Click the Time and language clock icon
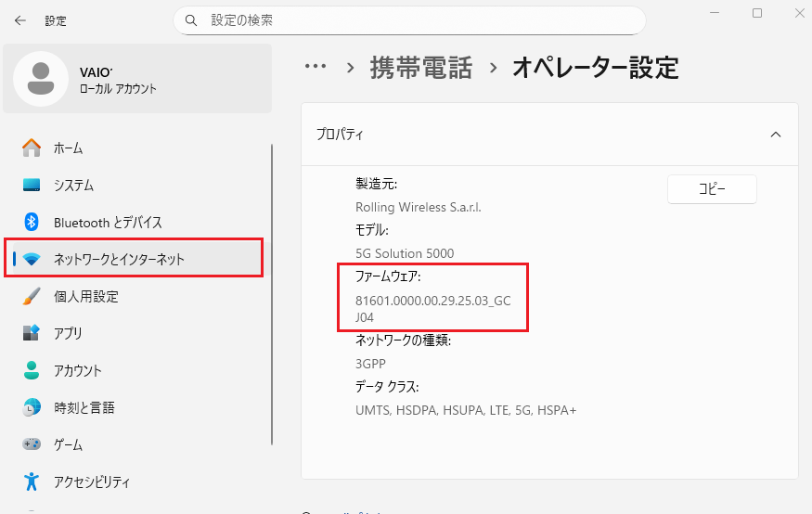 pos(32,407)
